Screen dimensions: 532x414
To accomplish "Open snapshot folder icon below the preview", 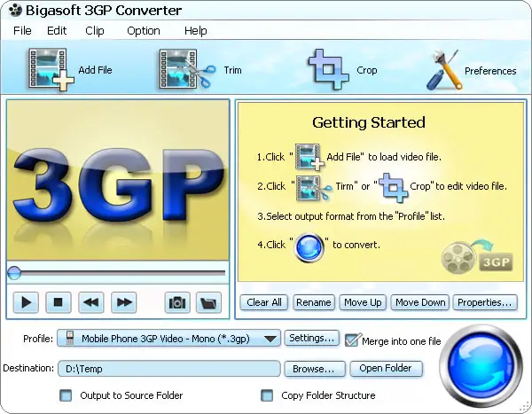I will (x=208, y=302).
